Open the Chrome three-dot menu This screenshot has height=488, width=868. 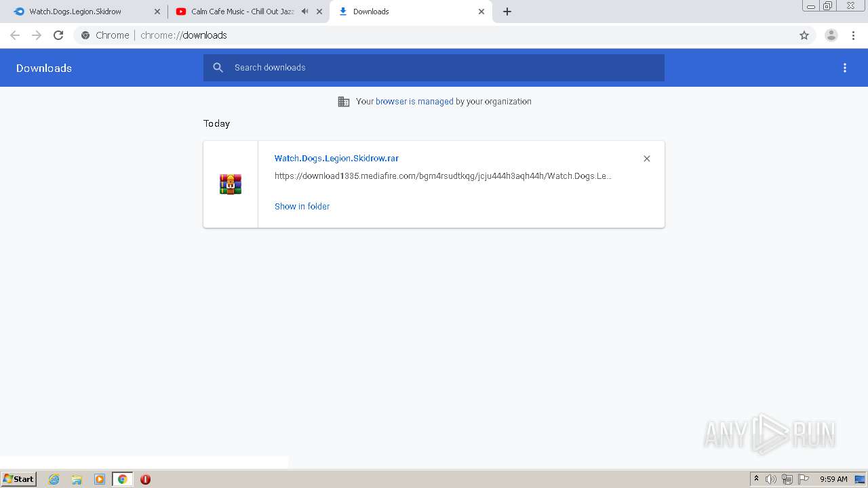click(x=853, y=35)
